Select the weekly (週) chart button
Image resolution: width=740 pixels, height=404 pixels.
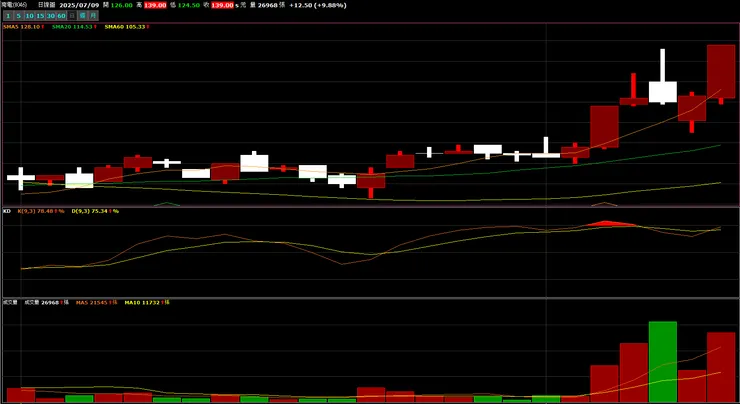click(x=83, y=16)
